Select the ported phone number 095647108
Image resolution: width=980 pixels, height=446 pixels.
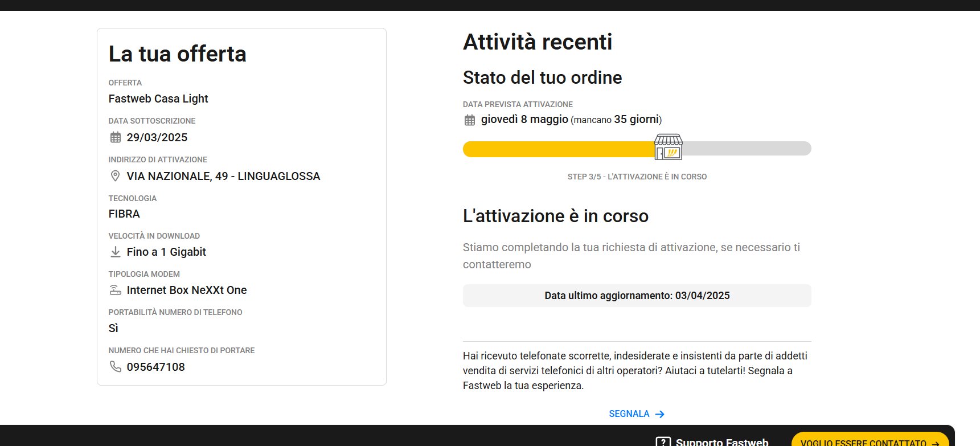[x=155, y=367]
